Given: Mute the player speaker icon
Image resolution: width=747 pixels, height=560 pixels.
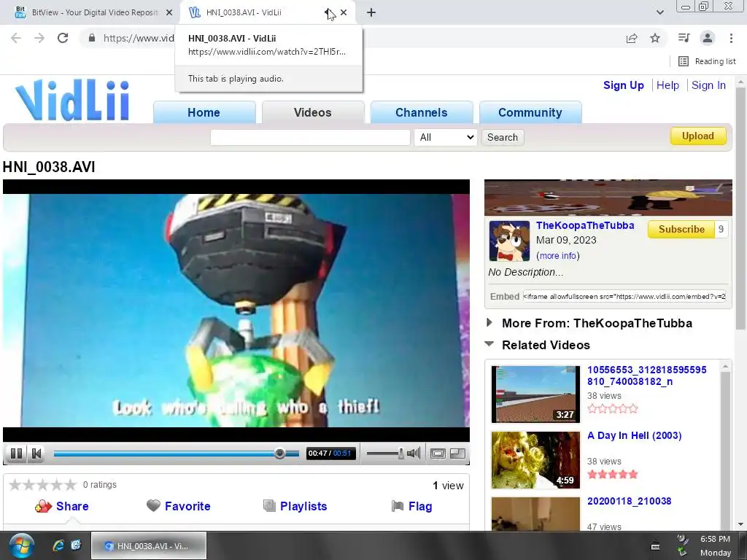Looking at the screenshot, I should (x=414, y=454).
